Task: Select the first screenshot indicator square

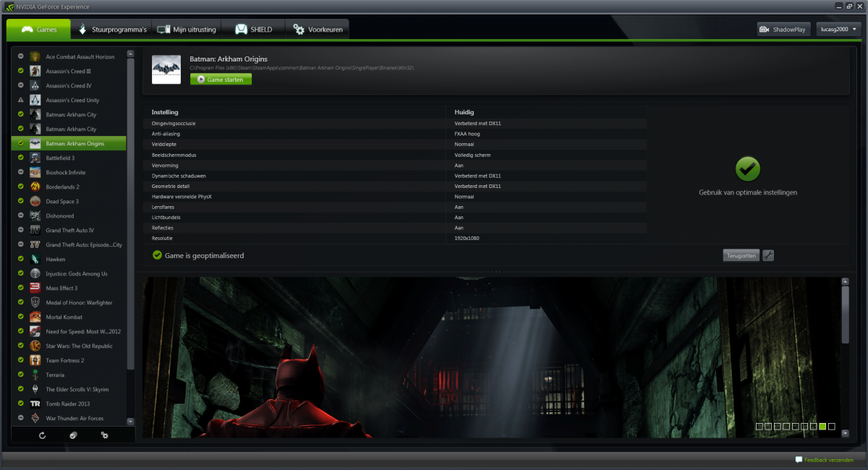Action: click(x=759, y=427)
